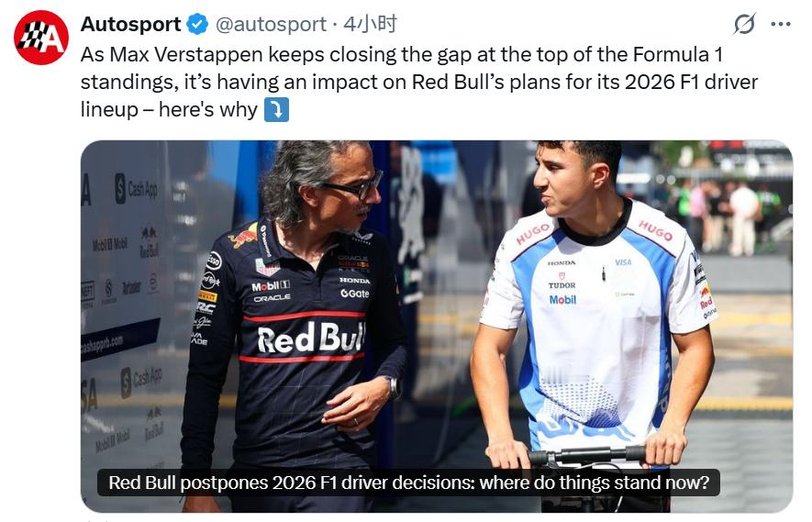Click the blue verified badge
Image resolution: width=812 pixels, height=522 pixels.
click(x=197, y=24)
